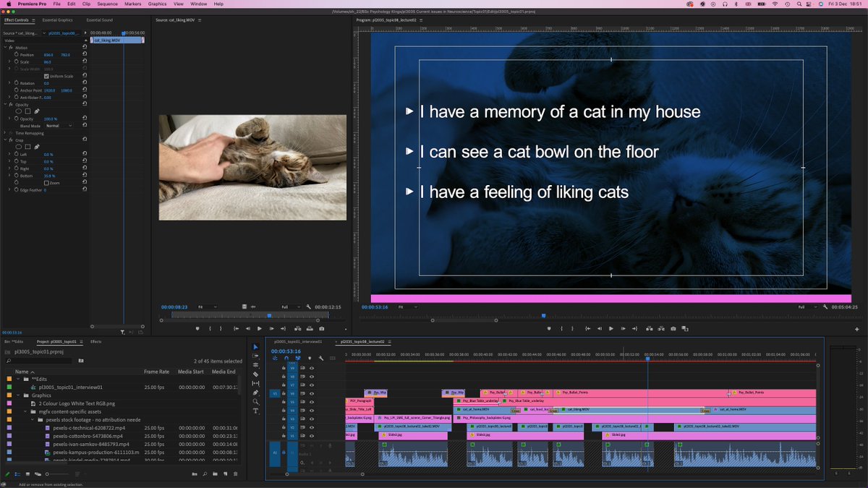Screen dimensions: 868x488
Task: Select the Razor tool
Action: (x=255, y=374)
